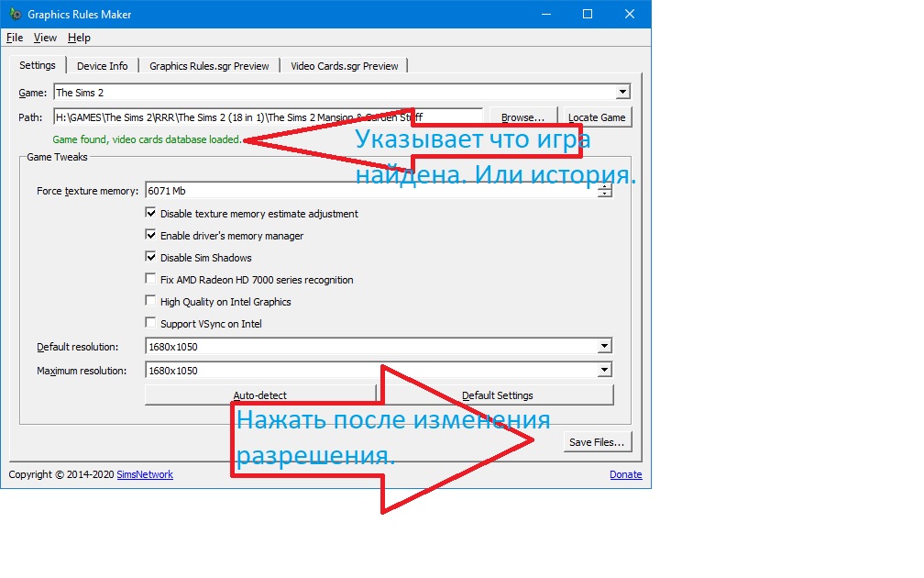Viewport: 924px width, 578px height.
Task: Click the Save Files... button
Action: (596, 442)
